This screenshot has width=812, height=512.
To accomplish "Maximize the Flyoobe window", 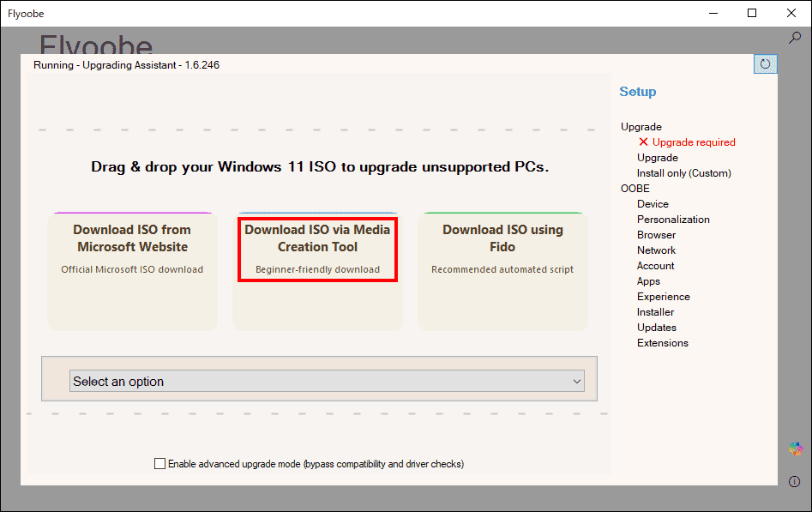I will 752,13.
